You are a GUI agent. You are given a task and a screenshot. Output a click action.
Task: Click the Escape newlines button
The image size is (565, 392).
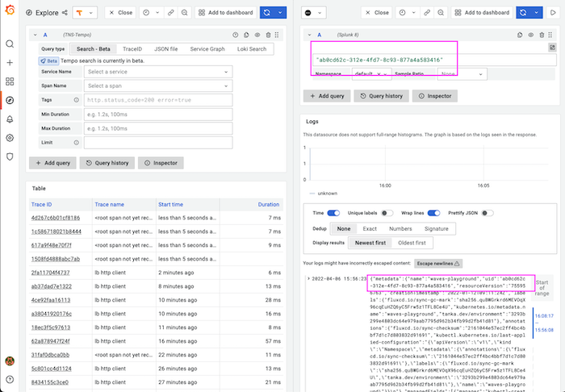438,263
